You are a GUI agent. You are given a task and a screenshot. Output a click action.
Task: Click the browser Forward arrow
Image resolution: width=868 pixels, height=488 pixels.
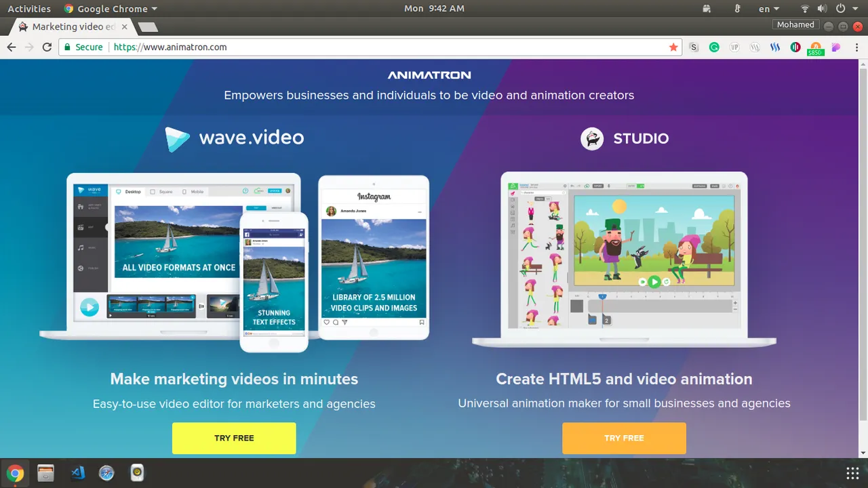[x=28, y=47]
